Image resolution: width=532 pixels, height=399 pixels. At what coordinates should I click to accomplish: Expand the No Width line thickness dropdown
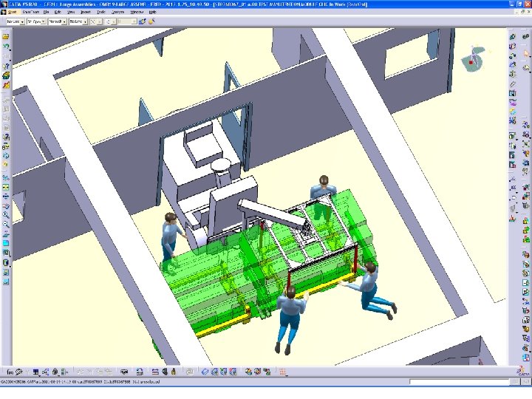pos(64,21)
